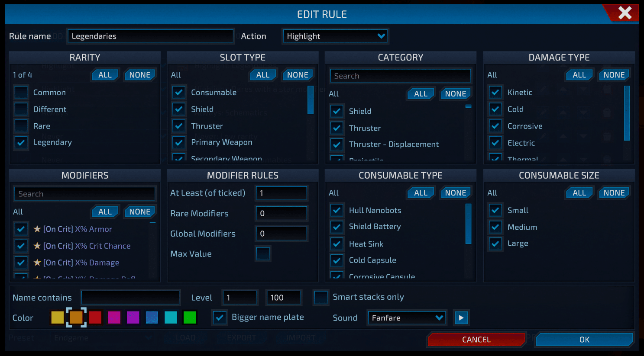This screenshot has height=356, width=644.
Task: Enable Smart stacks only checkbox
Action: [x=321, y=297]
